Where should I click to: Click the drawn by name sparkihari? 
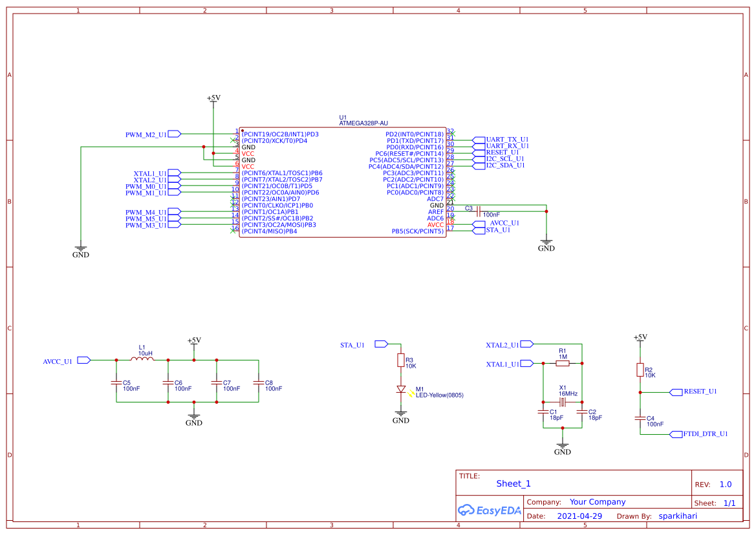coord(678,516)
